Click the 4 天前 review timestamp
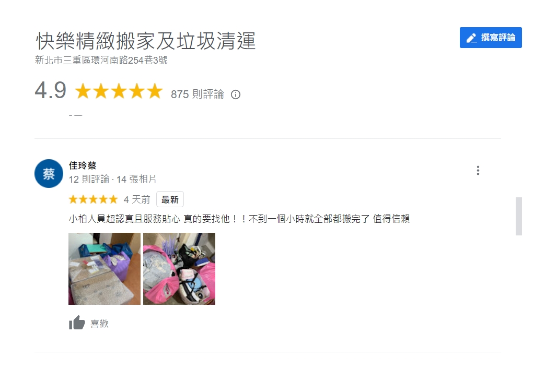 coord(137,200)
